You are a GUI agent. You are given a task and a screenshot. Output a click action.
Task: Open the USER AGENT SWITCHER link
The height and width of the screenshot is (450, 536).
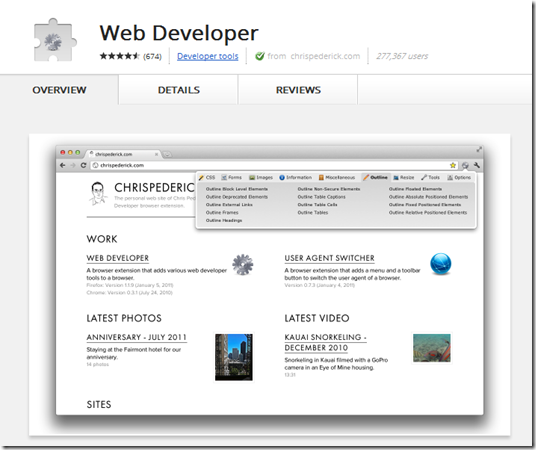pyautogui.click(x=329, y=258)
